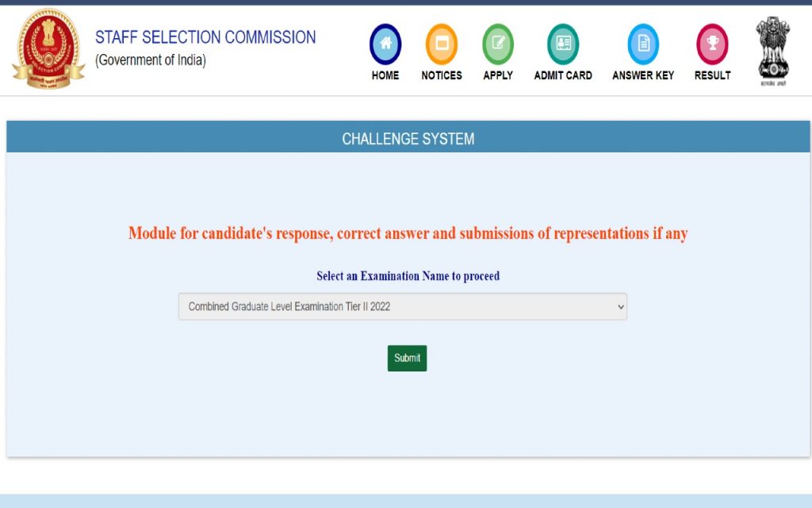Open the RESULT menu label

tap(712, 75)
